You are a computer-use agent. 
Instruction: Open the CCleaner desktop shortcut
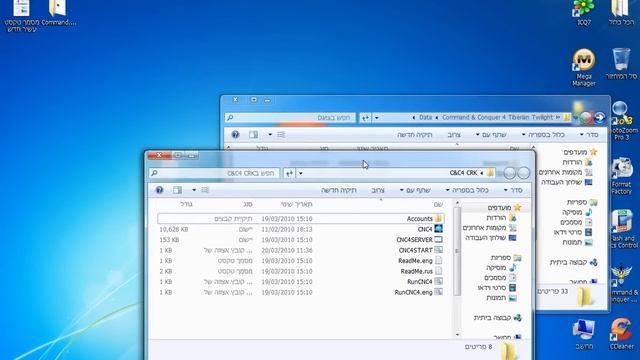click(x=622, y=334)
